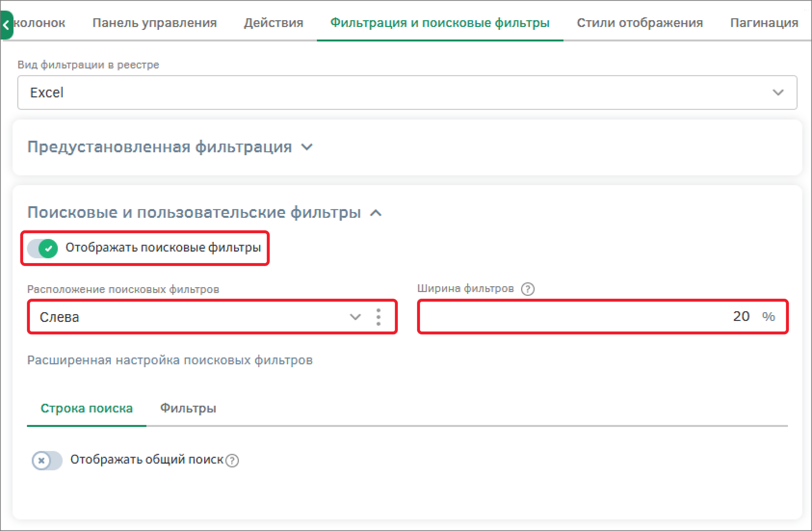The height and width of the screenshot is (531, 812).
Task: Disable the Отображать поисковые фильтры toggle
Action: point(43,248)
